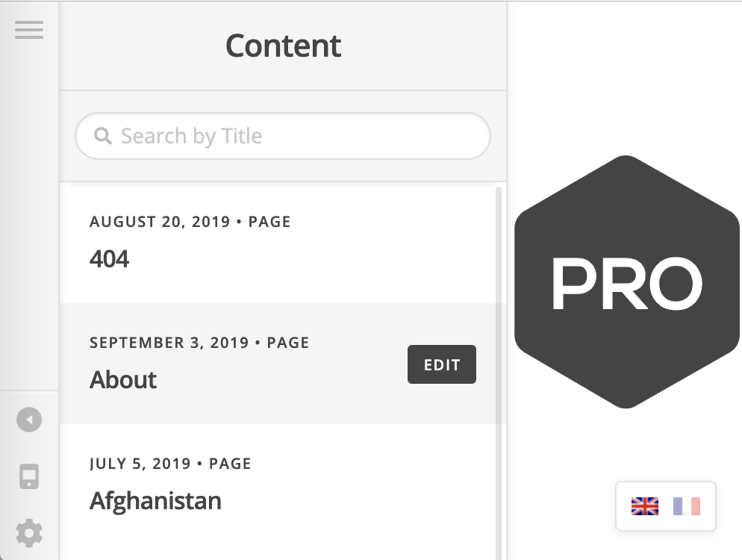Image resolution: width=742 pixels, height=560 pixels.
Task: Click the Content panel heading
Action: click(x=283, y=46)
